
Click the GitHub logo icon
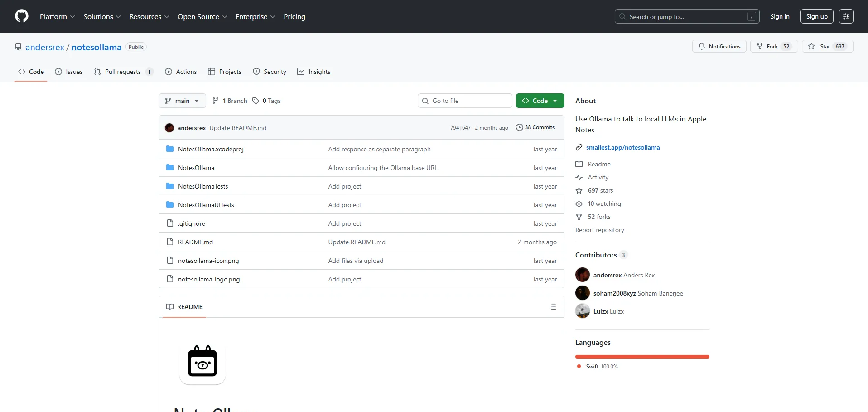click(x=22, y=16)
